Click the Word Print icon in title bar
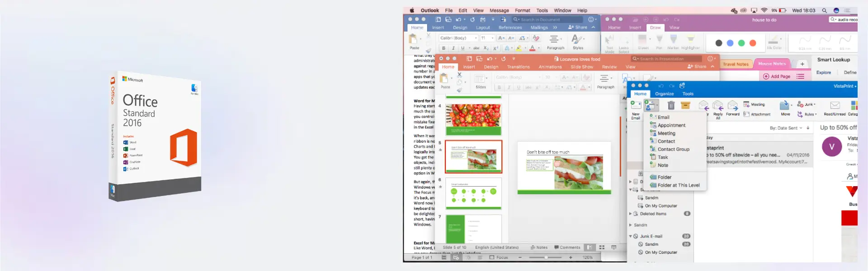Screen dimensions: 868x271 tap(482, 19)
